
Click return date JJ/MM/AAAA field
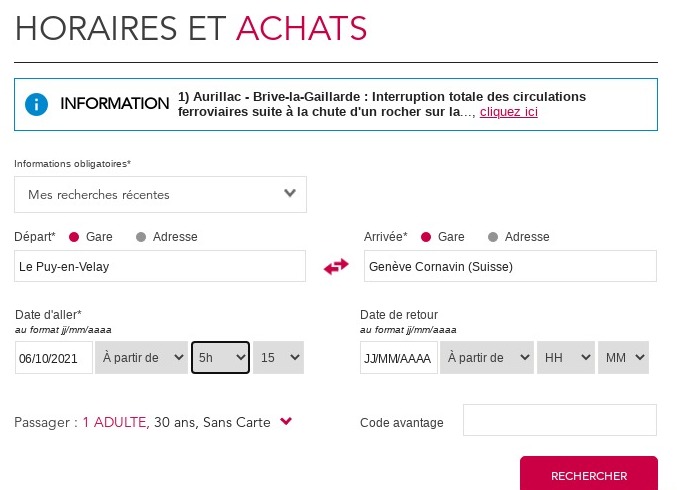(399, 357)
